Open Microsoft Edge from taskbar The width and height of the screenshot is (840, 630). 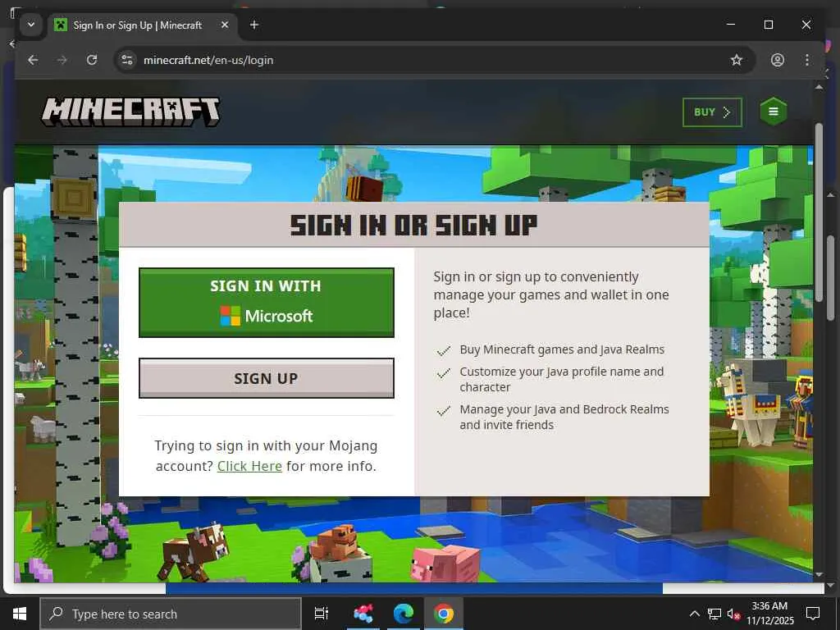pyautogui.click(x=404, y=614)
